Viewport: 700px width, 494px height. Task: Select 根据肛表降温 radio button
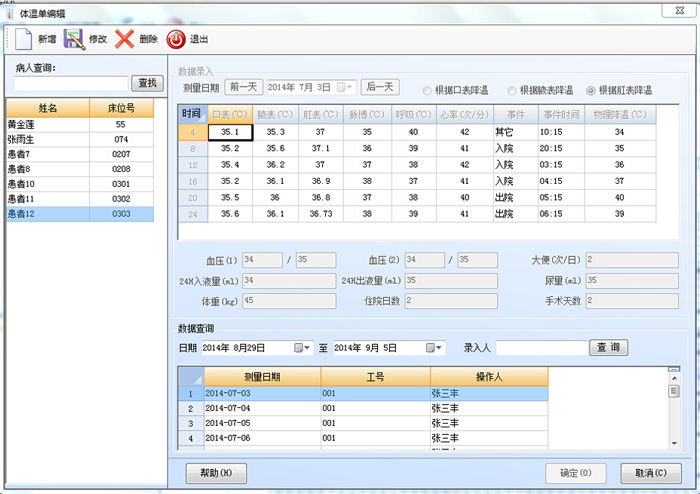[591, 91]
